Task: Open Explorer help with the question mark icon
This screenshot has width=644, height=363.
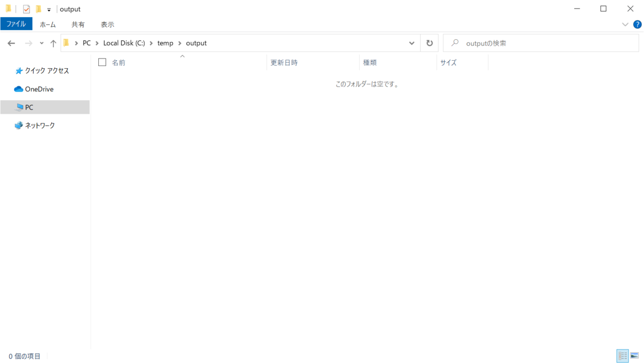Action: coord(638,24)
